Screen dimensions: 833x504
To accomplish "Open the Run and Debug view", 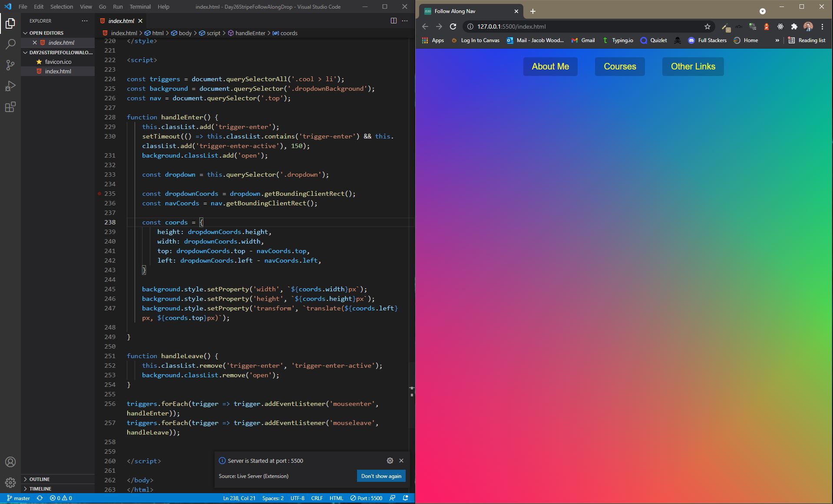I will [10, 86].
